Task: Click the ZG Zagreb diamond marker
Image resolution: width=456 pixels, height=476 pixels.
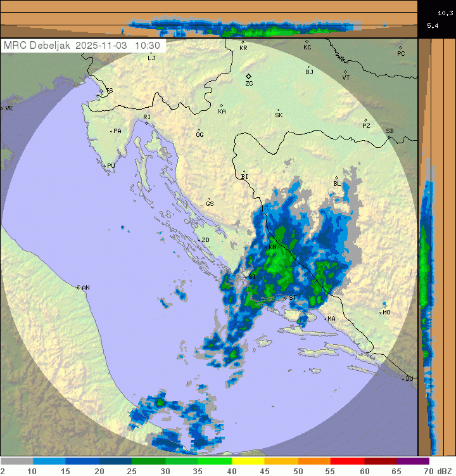Action: 249,76
